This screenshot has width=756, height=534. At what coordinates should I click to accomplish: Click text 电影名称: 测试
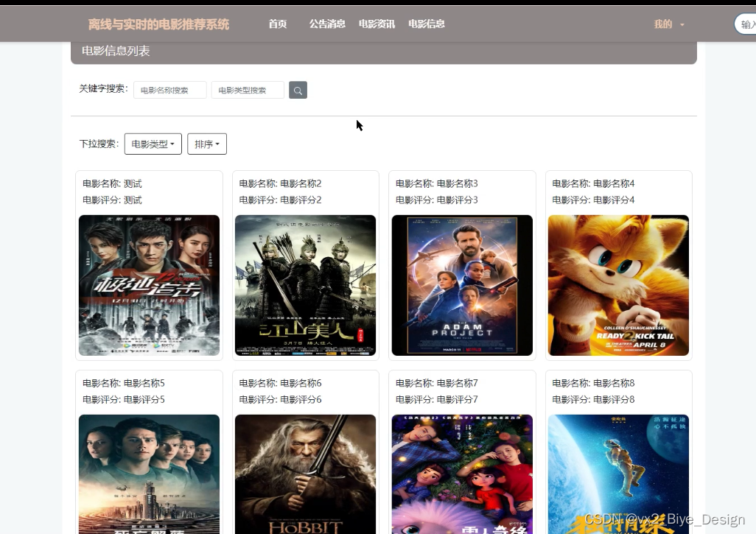point(112,183)
